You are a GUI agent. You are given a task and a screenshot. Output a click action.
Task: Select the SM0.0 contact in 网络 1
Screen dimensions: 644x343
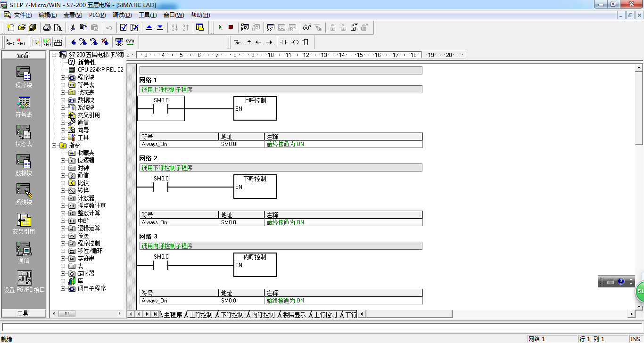coord(161,108)
